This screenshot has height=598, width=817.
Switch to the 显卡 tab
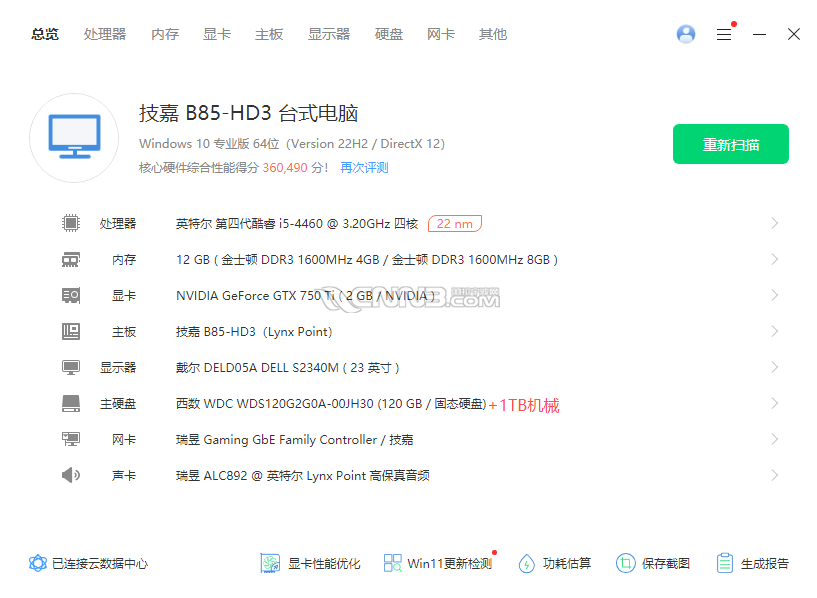tap(217, 34)
